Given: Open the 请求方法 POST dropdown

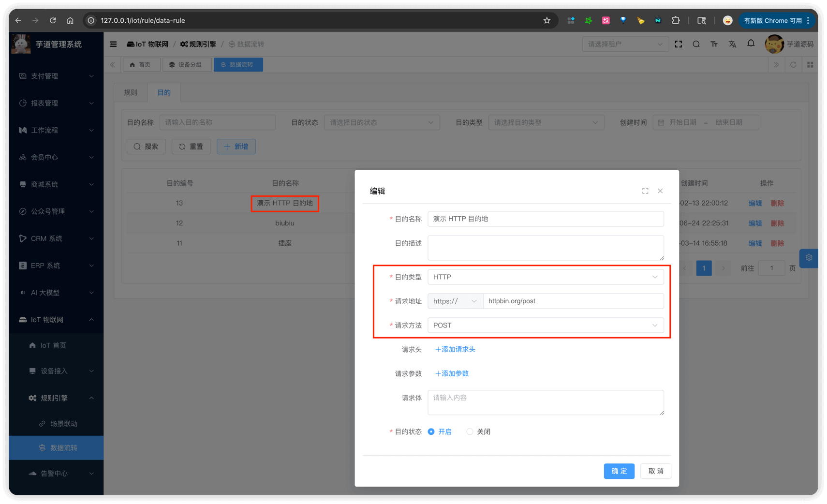Looking at the screenshot, I should click(x=545, y=325).
